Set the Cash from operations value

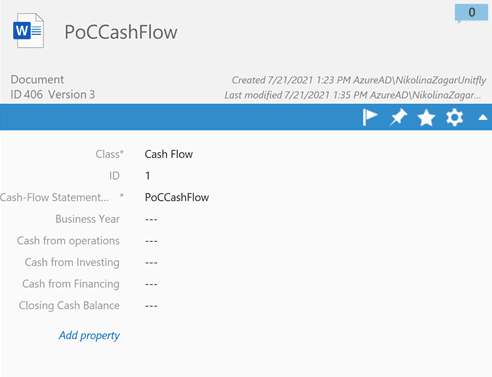[x=151, y=241]
